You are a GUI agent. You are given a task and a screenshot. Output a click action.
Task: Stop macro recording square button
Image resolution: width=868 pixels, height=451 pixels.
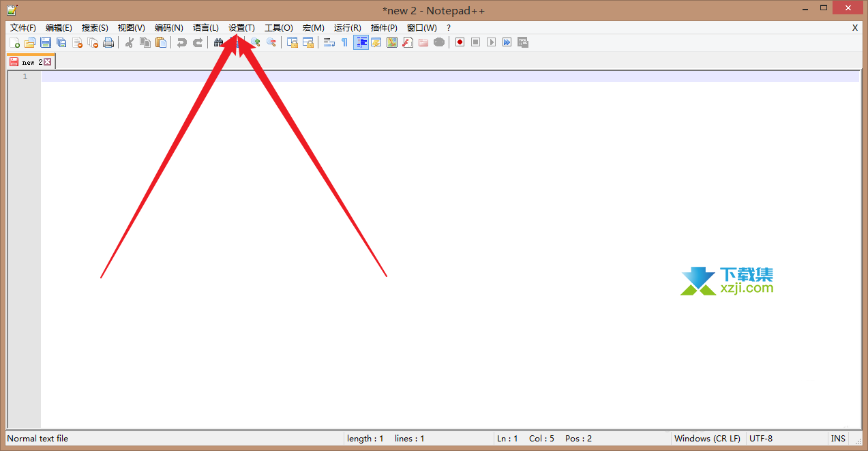pyautogui.click(x=476, y=42)
